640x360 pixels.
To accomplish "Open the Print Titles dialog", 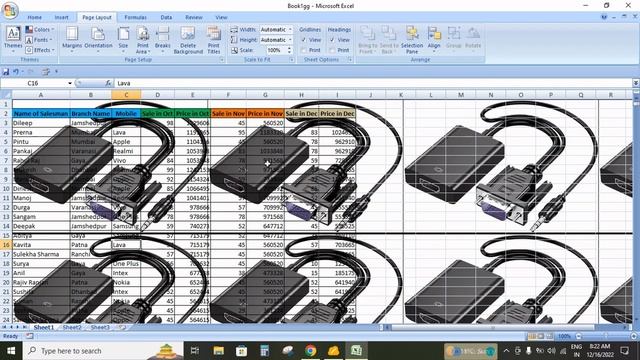I will point(213,40).
